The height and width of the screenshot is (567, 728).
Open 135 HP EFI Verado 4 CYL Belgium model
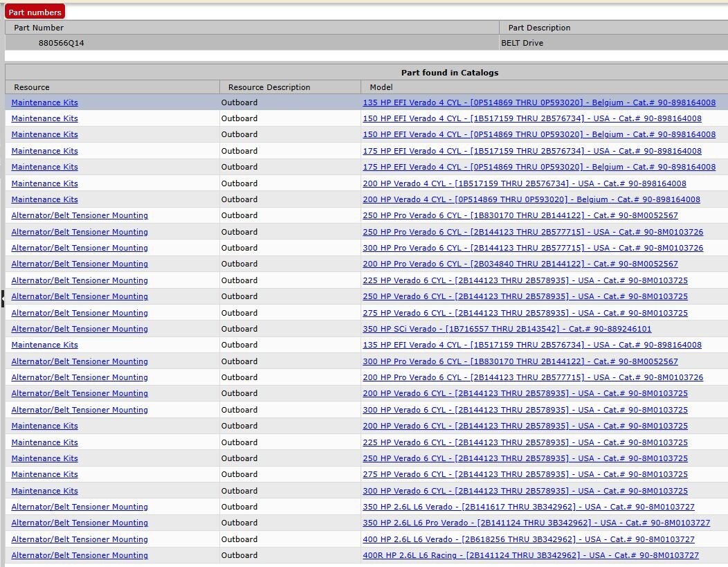point(539,102)
